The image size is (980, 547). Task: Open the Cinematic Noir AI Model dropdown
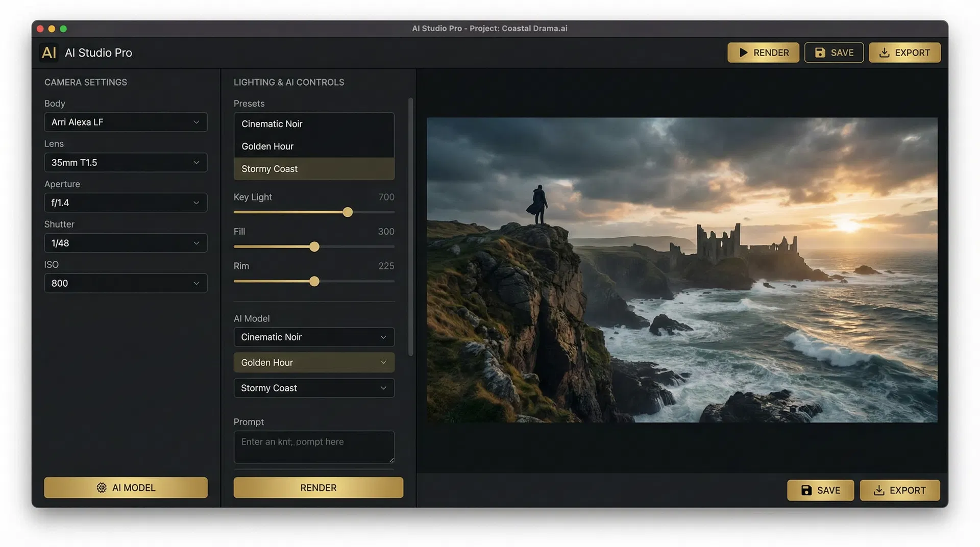click(313, 337)
